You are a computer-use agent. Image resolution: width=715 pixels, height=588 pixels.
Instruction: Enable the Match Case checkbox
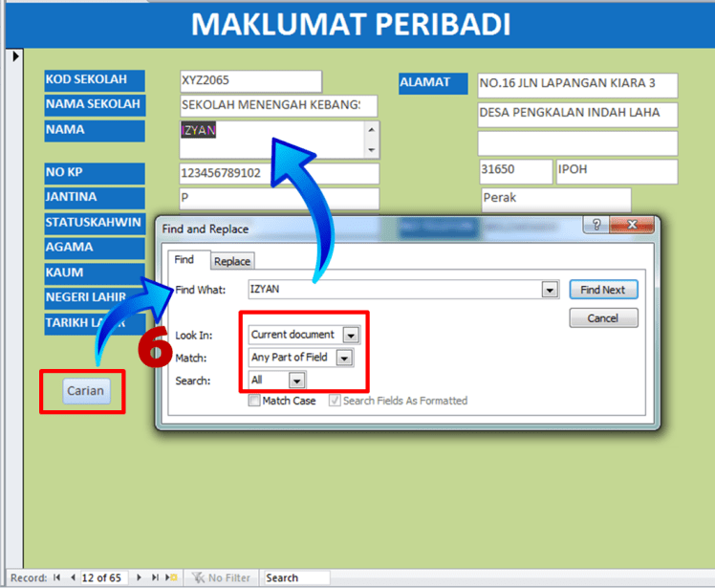(x=254, y=401)
